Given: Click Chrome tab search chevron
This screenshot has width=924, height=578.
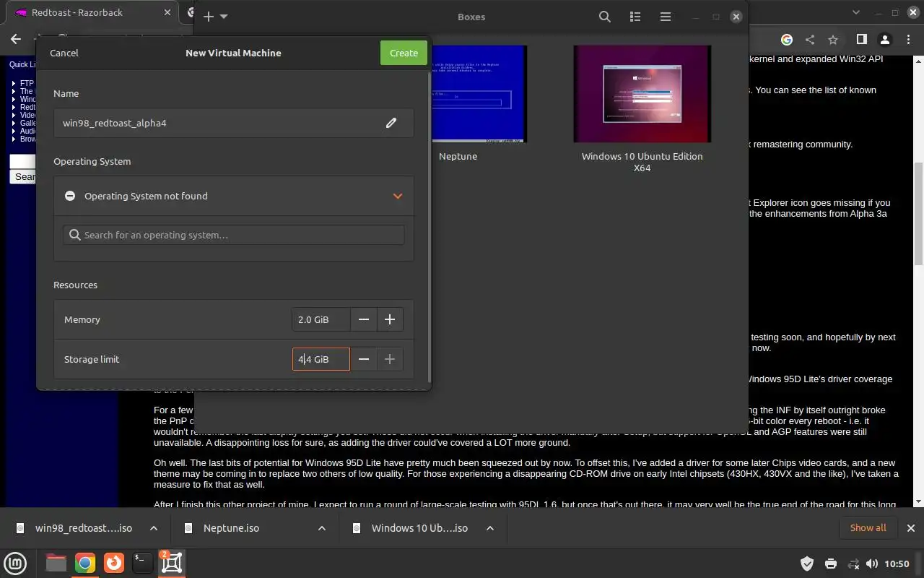Looking at the screenshot, I should [856, 12].
